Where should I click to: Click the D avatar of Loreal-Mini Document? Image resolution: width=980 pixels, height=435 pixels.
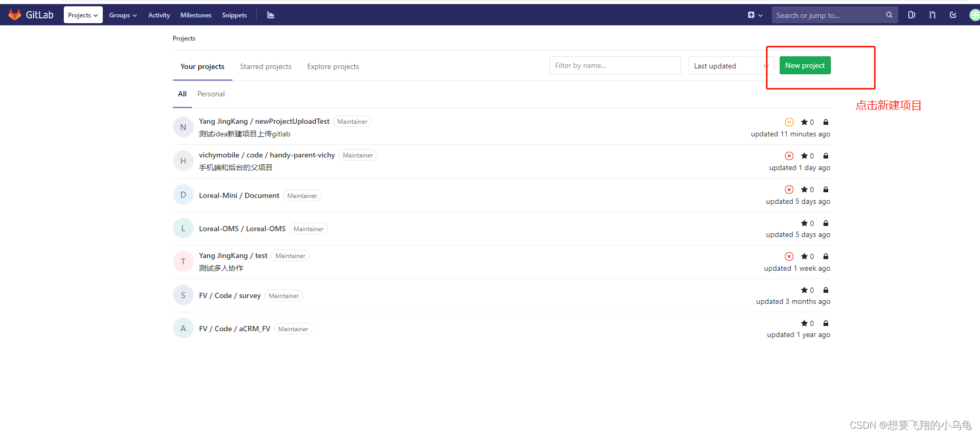point(183,194)
